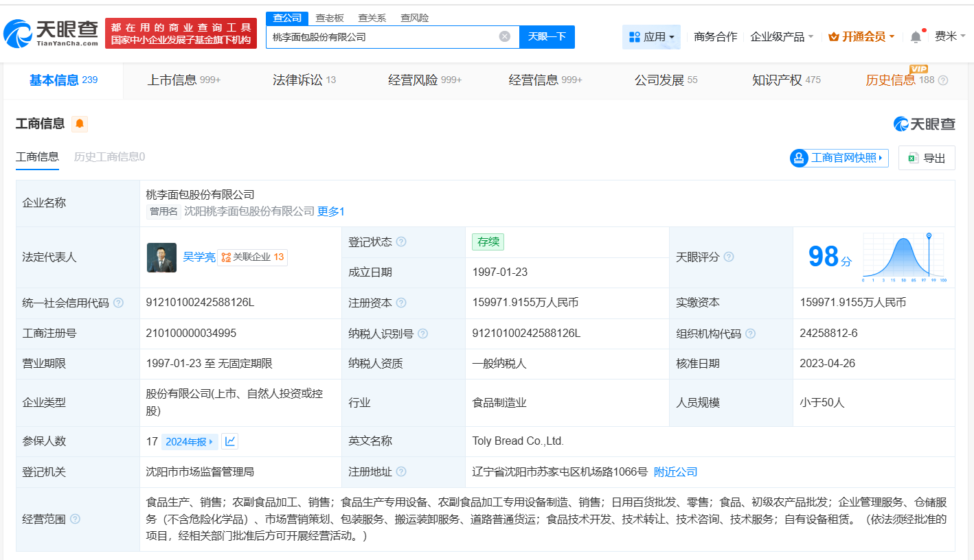The width and height of the screenshot is (974, 560).
Task: Click the Excel icon on 导出 button
Action: pos(914,158)
